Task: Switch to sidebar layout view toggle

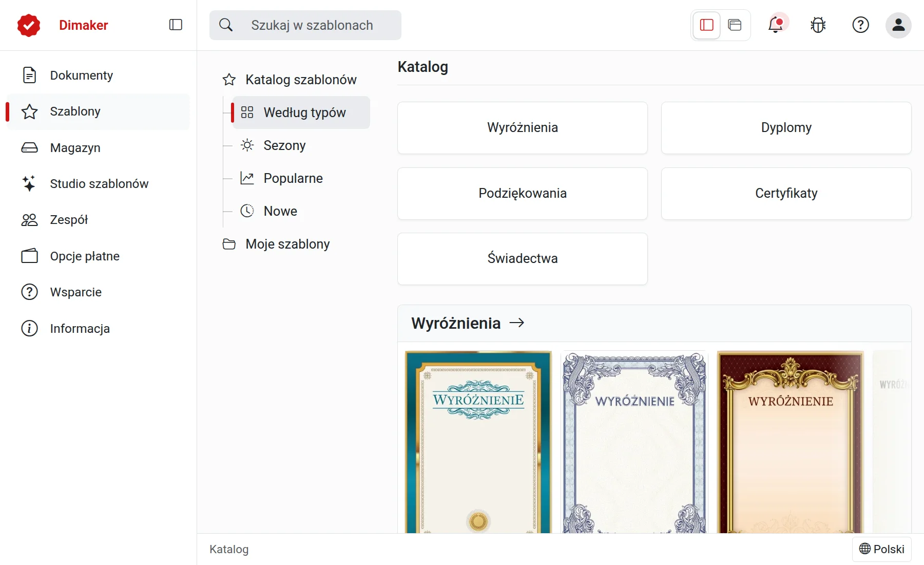Action: click(x=707, y=25)
